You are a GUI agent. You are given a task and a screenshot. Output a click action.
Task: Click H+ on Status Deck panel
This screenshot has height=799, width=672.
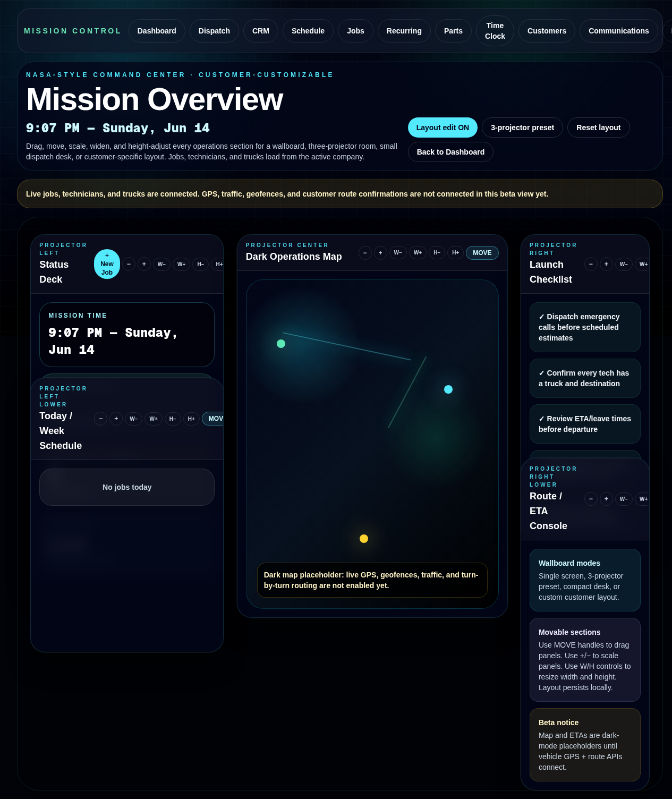point(218,264)
